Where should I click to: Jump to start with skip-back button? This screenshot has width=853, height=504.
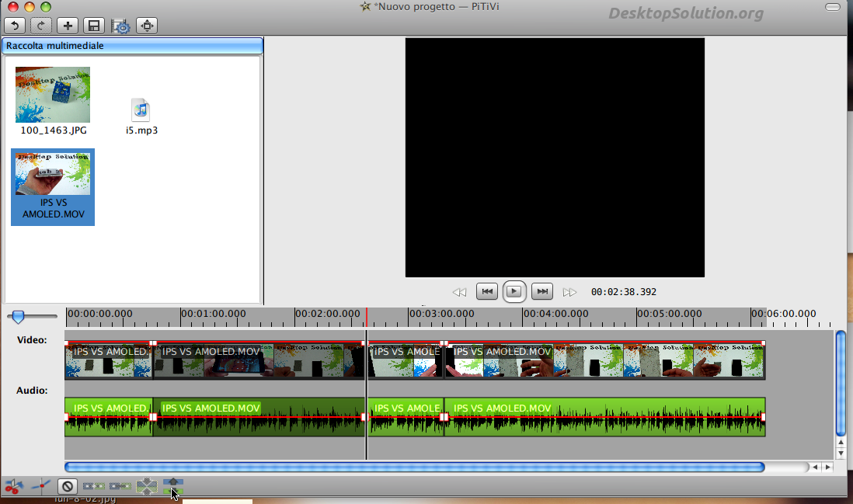coord(486,292)
